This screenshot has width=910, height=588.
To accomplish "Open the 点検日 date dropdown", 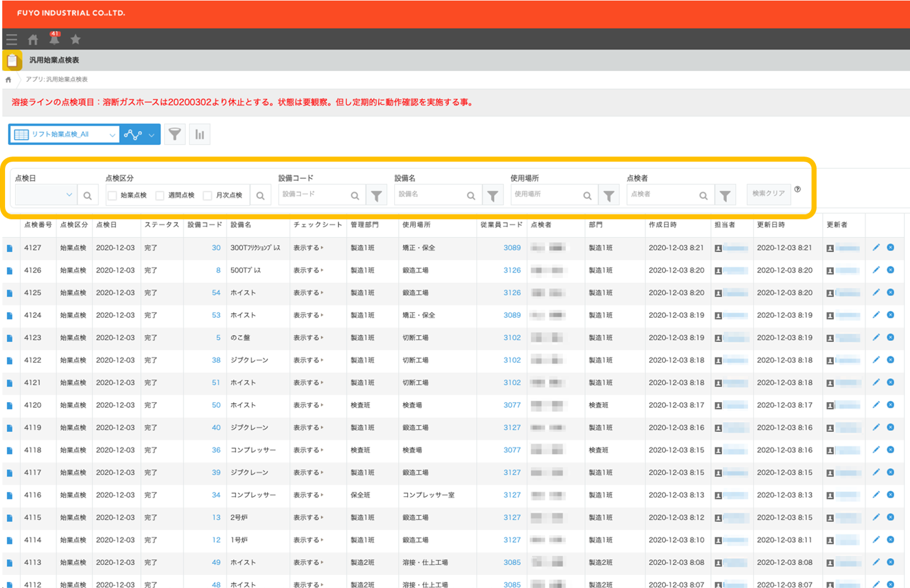I will tap(46, 195).
